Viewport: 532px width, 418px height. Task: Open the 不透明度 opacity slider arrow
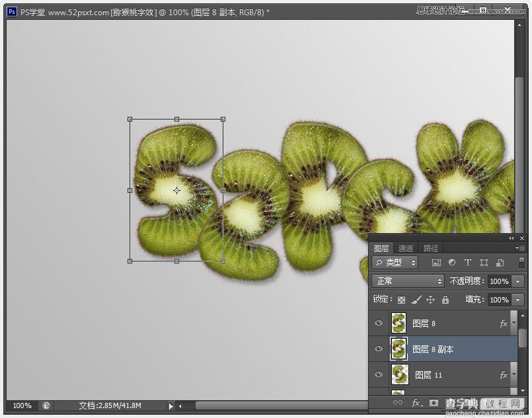(x=518, y=281)
